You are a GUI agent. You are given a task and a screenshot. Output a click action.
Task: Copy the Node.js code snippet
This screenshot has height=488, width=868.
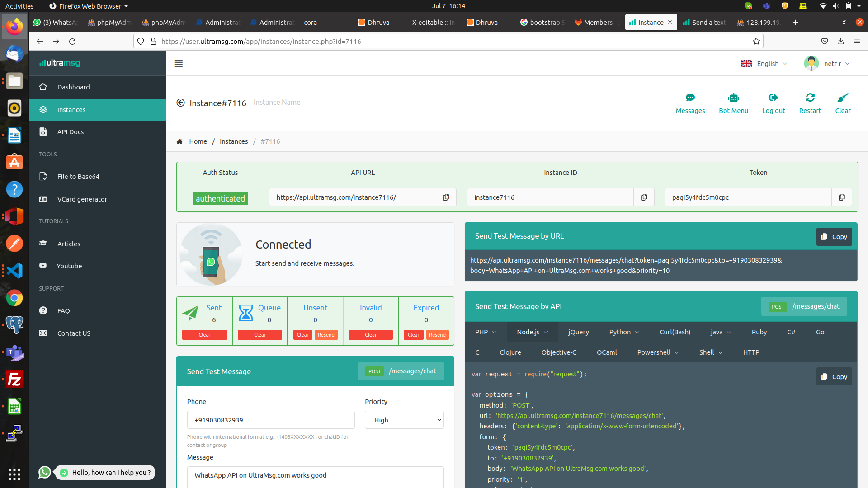click(834, 377)
